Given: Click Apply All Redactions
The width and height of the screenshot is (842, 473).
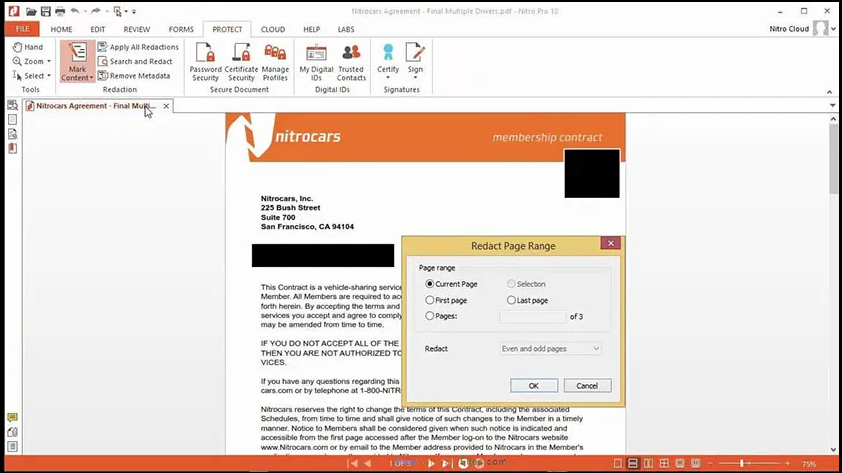Looking at the screenshot, I should [x=138, y=47].
